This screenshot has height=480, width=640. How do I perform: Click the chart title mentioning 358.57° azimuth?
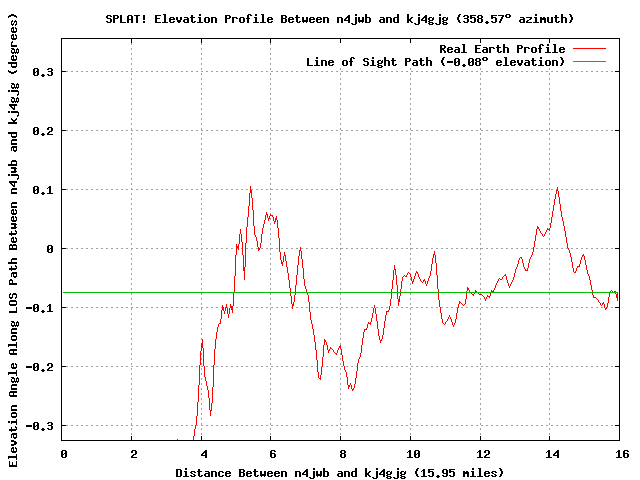340,19
